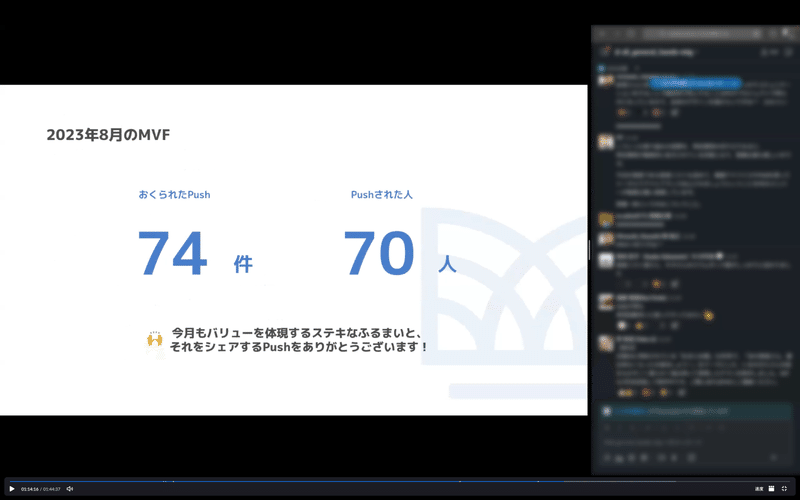Click the divider handle between video and Slack
Screen dimensions: 800x500
pos(589,250)
